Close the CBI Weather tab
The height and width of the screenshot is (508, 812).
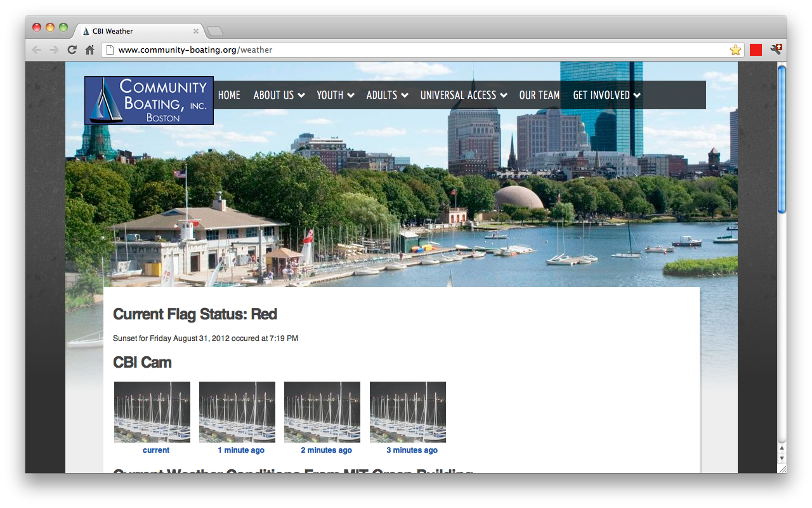tap(196, 31)
